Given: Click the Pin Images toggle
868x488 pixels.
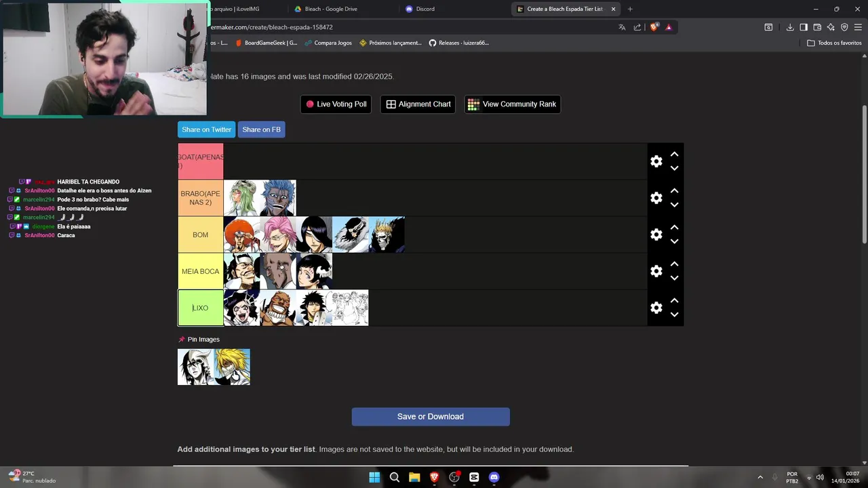Looking at the screenshot, I should pyautogui.click(x=199, y=340).
